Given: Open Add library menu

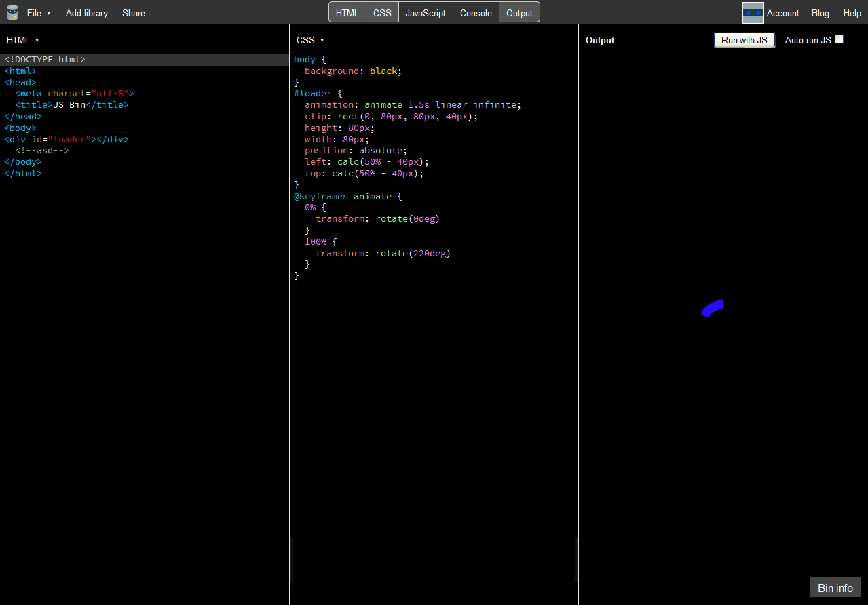Looking at the screenshot, I should pyautogui.click(x=87, y=13).
